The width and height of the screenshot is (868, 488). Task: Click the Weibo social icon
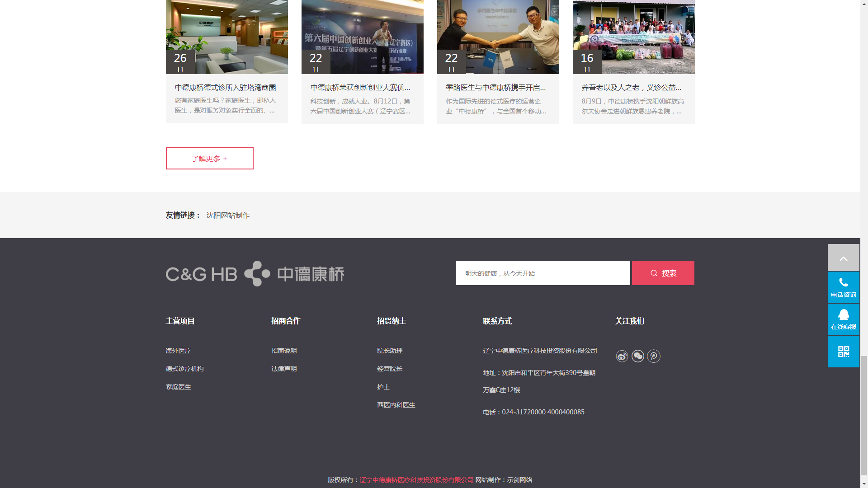click(622, 356)
